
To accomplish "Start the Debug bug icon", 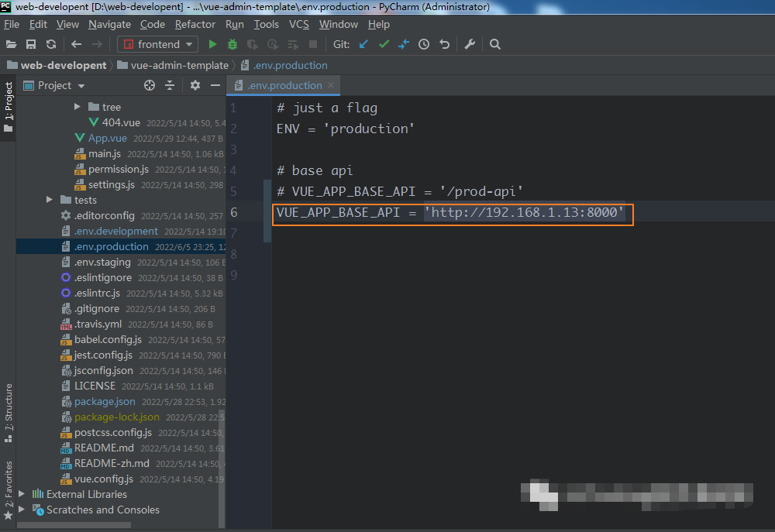I will click(232, 44).
